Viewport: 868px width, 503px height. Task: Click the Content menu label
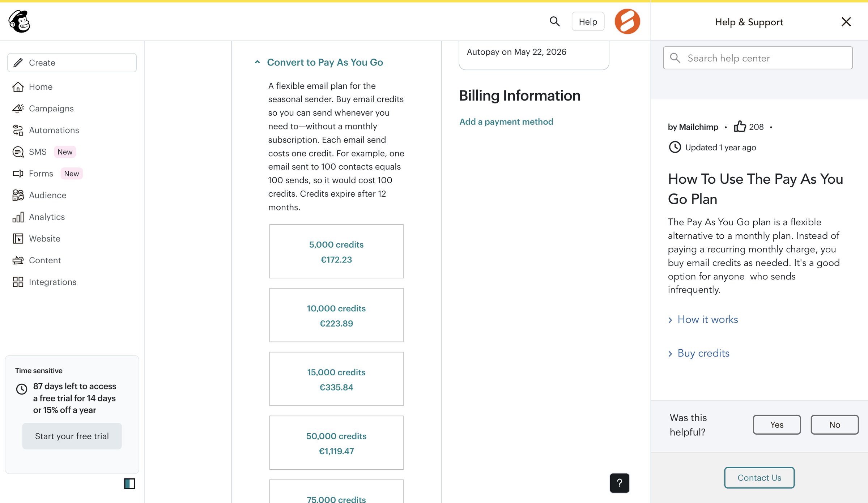click(45, 260)
